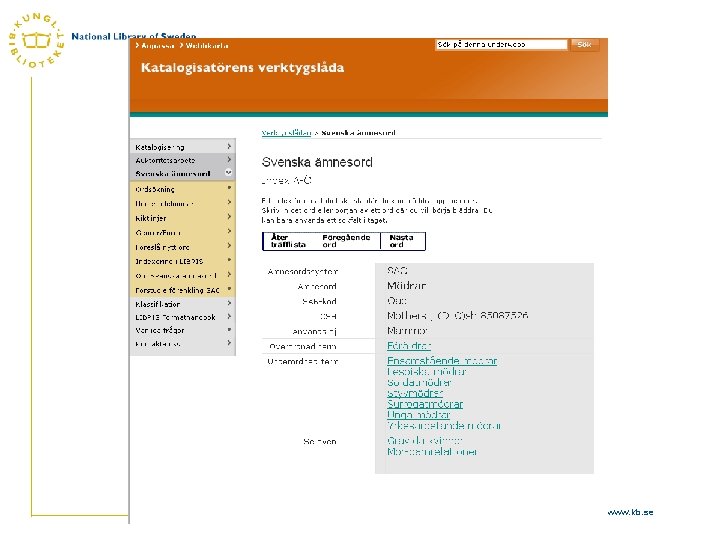Open the Gravida kvinnor see-also link

click(424, 441)
